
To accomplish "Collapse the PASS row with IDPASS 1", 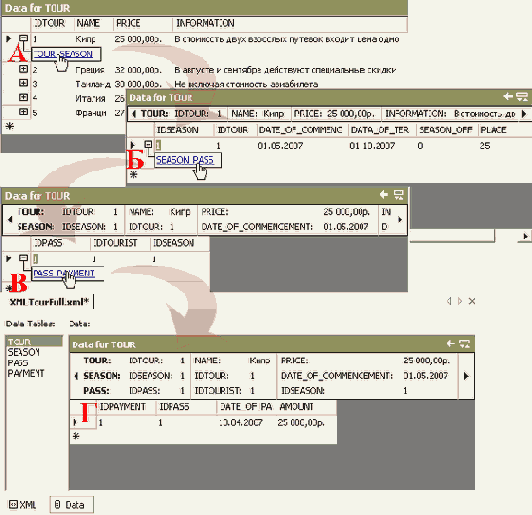I will pos(23,258).
